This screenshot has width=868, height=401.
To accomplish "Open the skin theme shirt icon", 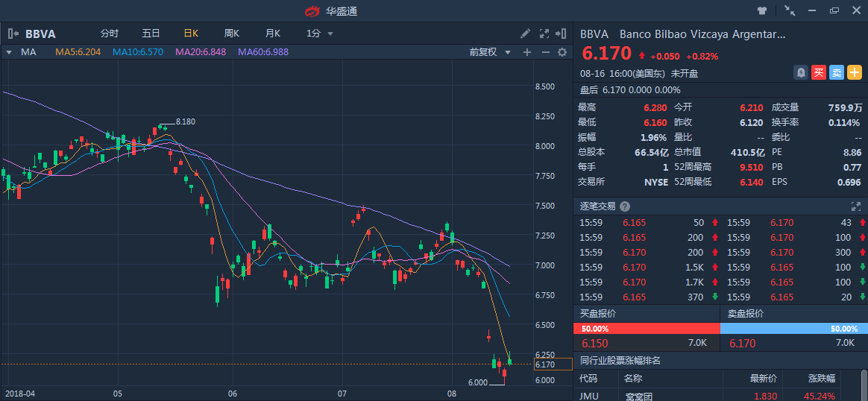I will click(x=762, y=10).
